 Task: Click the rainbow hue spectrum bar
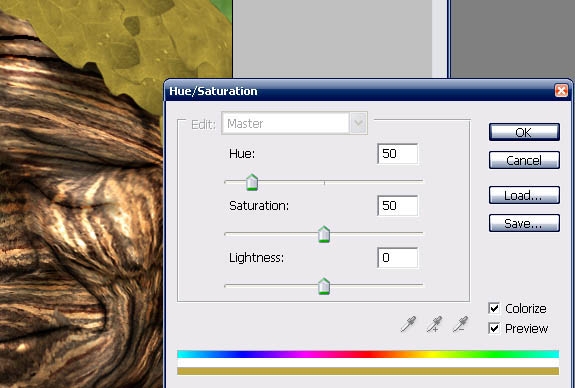pyautogui.click(x=368, y=354)
